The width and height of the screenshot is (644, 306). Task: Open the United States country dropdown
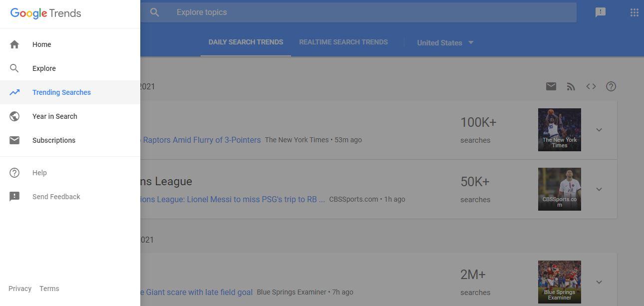pos(445,43)
